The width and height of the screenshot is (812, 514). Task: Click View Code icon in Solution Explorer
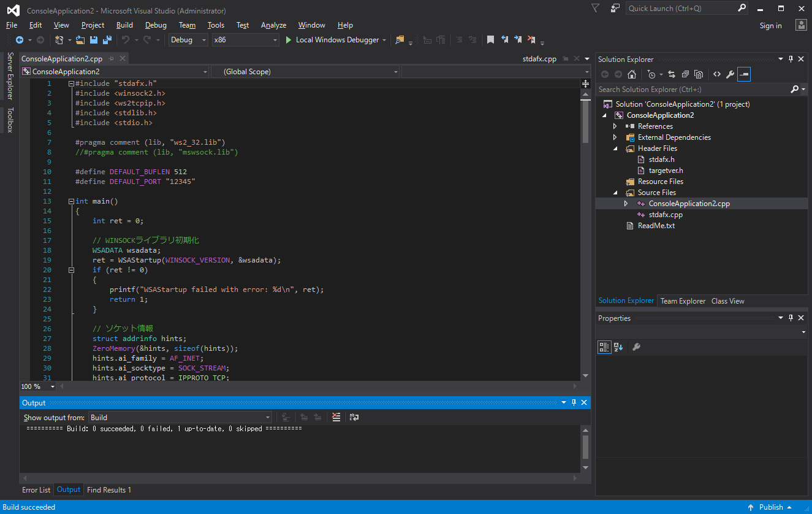pyautogui.click(x=716, y=74)
